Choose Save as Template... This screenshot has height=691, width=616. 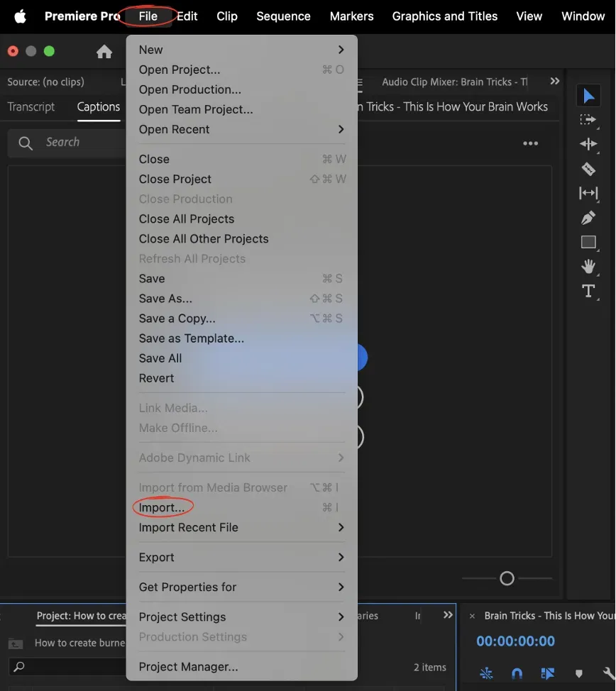point(241,338)
